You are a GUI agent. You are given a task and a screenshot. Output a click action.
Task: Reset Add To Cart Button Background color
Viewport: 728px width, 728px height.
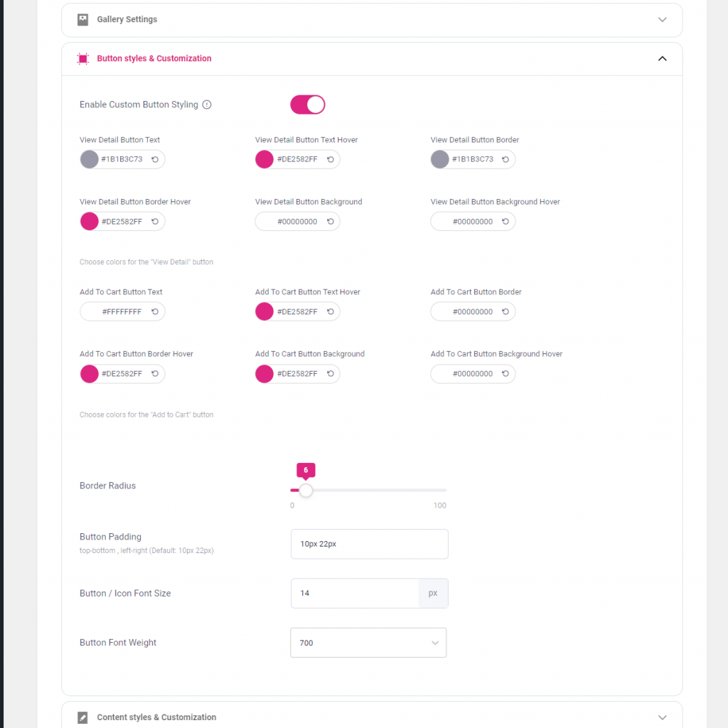[x=331, y=374]
